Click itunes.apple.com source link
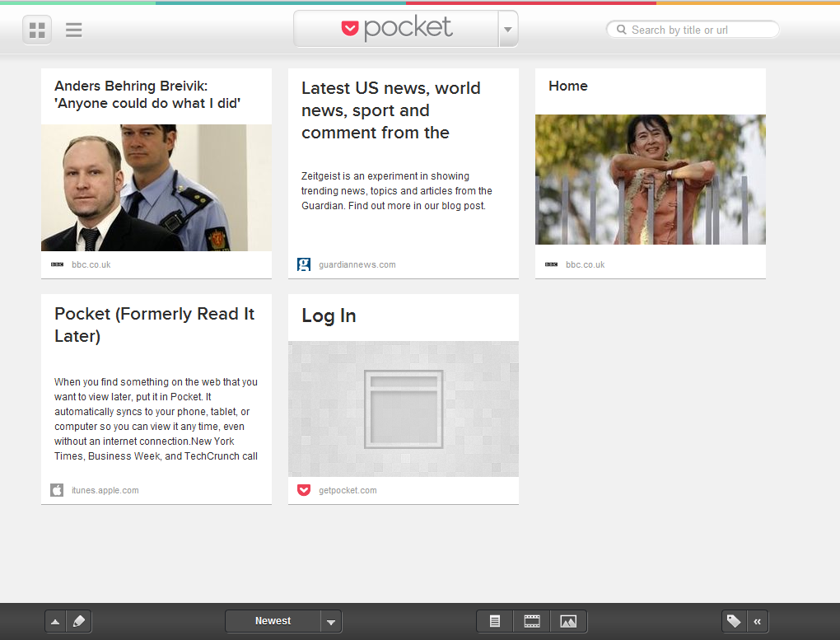The width and height of the screenshot is (840, 640). [x=105, y=490]
